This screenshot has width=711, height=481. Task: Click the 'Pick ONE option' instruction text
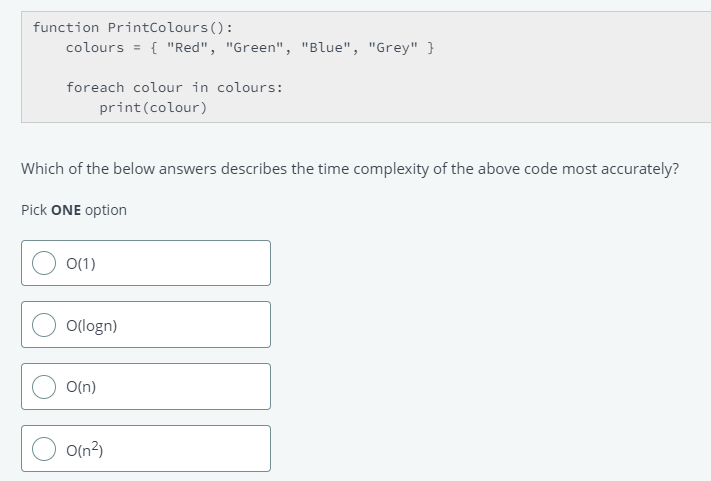[x=74, y=210]
